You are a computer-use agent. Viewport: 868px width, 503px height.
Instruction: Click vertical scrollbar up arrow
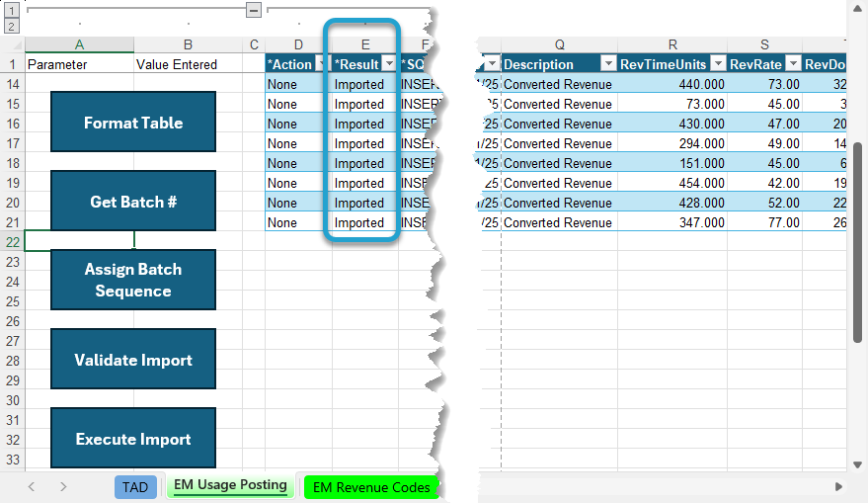(857, 8)
